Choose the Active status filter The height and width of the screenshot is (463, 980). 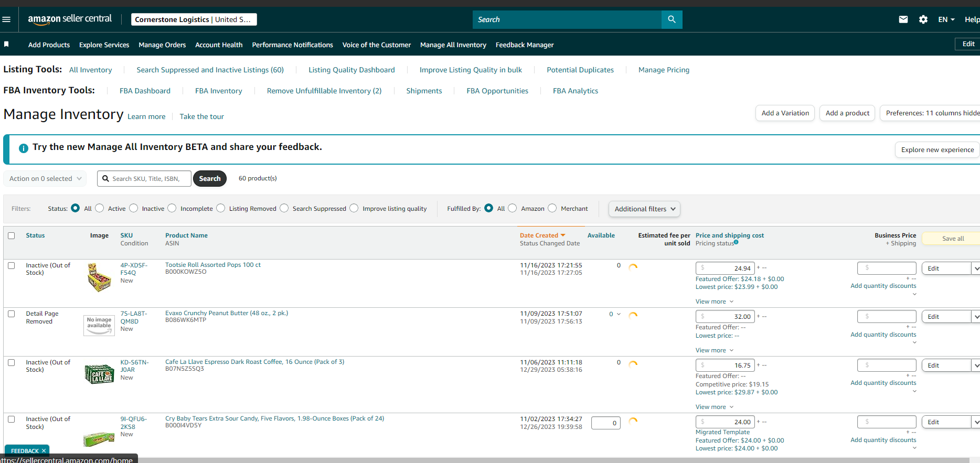(100, 208)
